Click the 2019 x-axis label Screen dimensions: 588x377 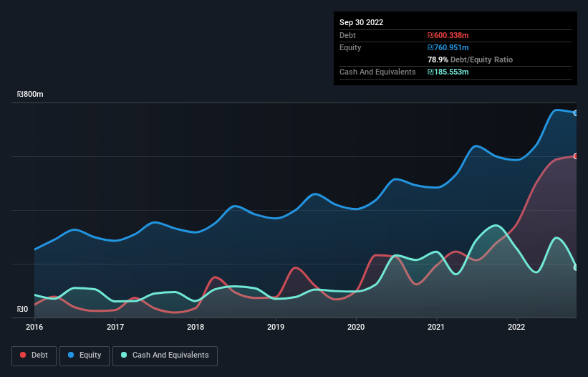pos(276,327)
